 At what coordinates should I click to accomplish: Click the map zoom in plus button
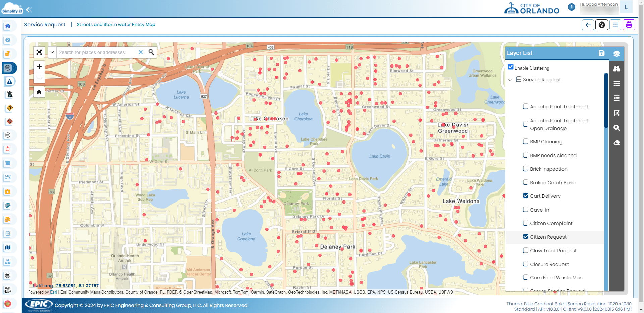coord(39,66)
